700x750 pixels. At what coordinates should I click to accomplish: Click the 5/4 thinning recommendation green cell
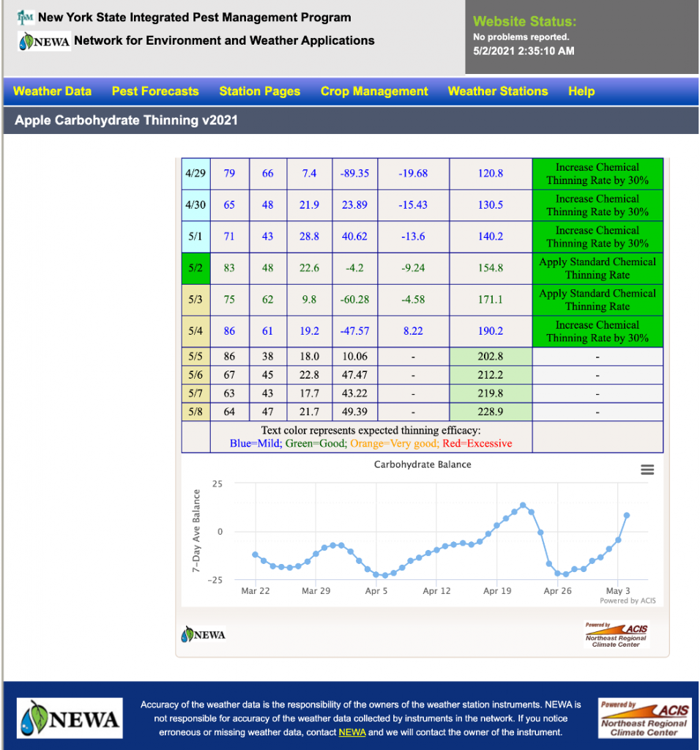(597, 331)
